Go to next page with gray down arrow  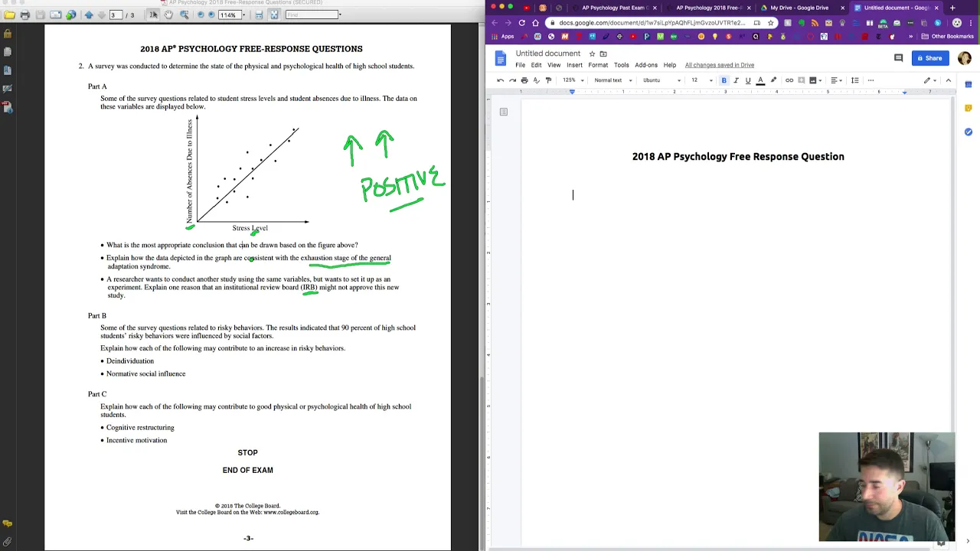click(102, 15)
